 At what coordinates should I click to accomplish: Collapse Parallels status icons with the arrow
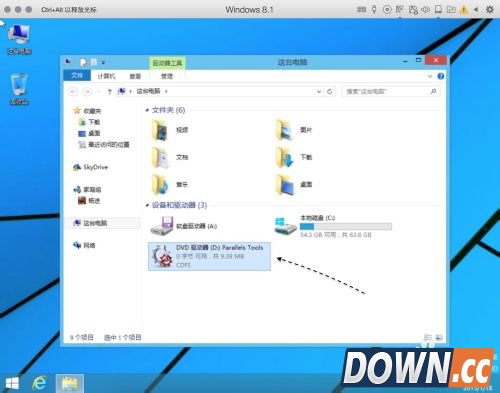point(476,10)
